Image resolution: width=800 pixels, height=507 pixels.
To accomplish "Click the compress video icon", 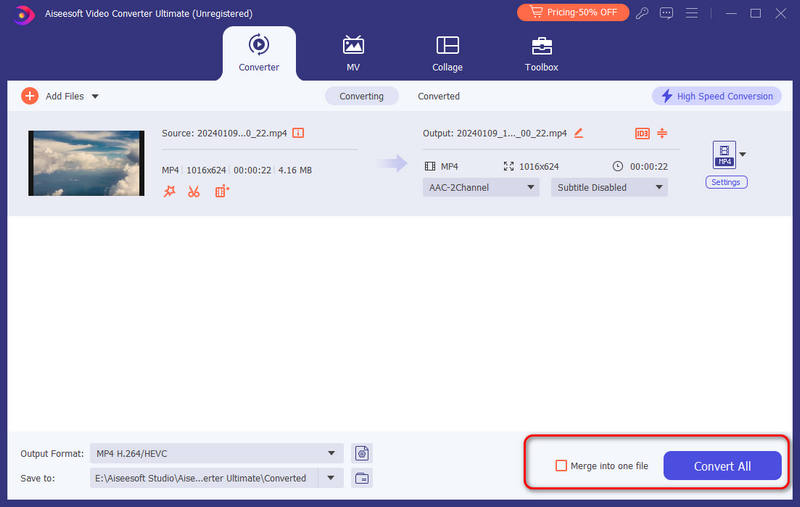I will pyautogui.click(x=662, y=133).
